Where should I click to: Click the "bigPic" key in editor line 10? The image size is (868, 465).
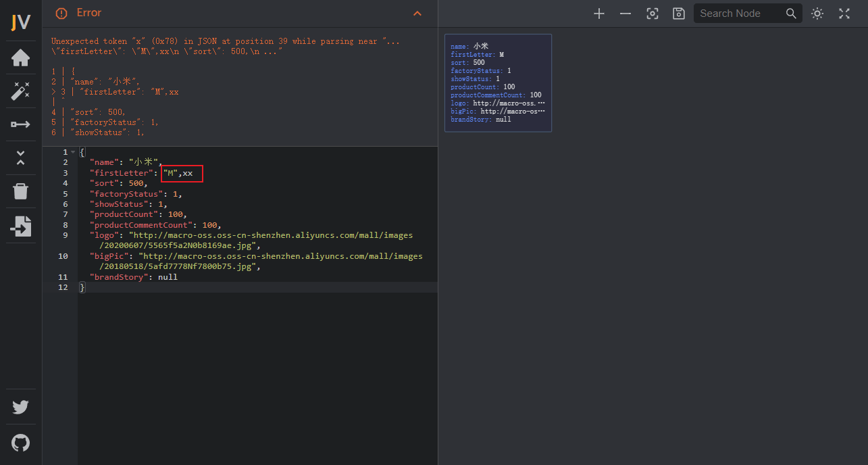(x=109, y=256)
